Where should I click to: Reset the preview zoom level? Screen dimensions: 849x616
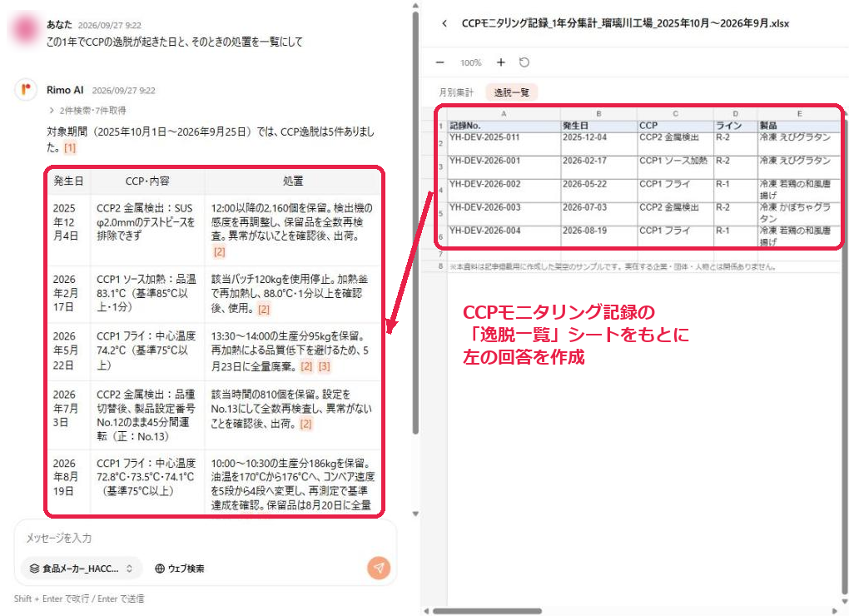point(524,62)
